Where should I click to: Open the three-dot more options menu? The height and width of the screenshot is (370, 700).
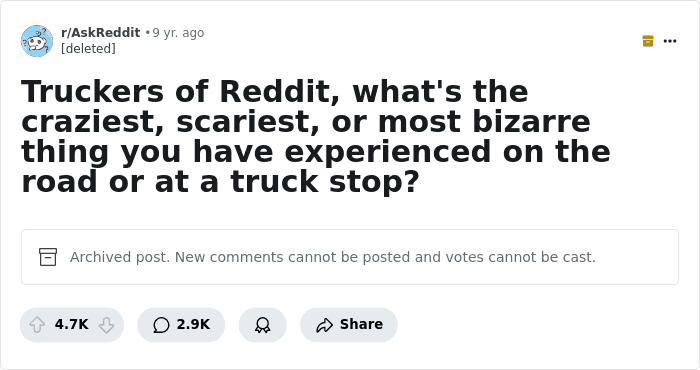[x=670, y=41]
